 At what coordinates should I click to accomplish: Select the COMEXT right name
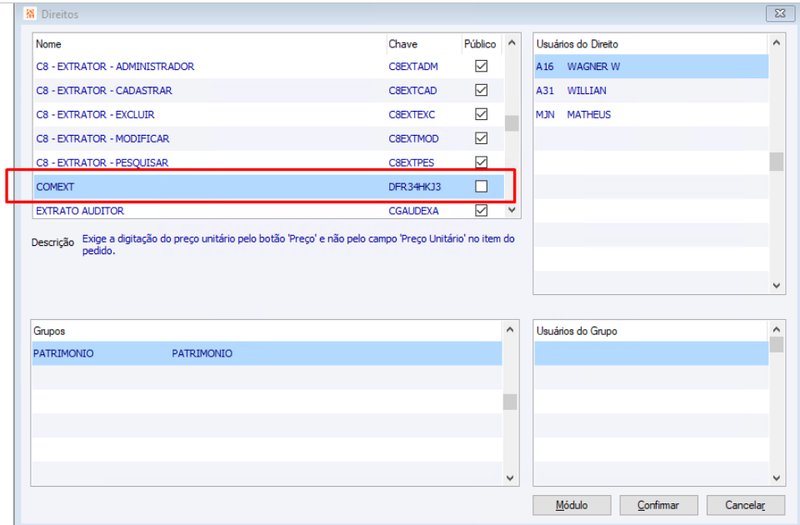point(55,187)
